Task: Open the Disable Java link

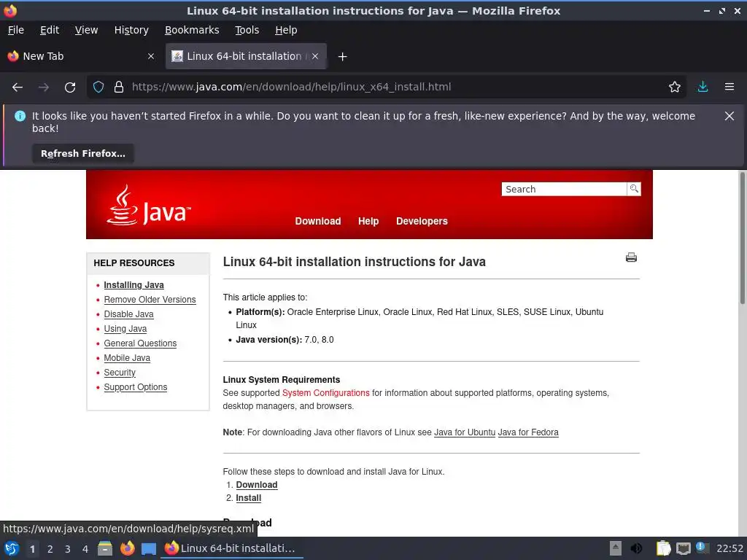Action: [128, 314]
